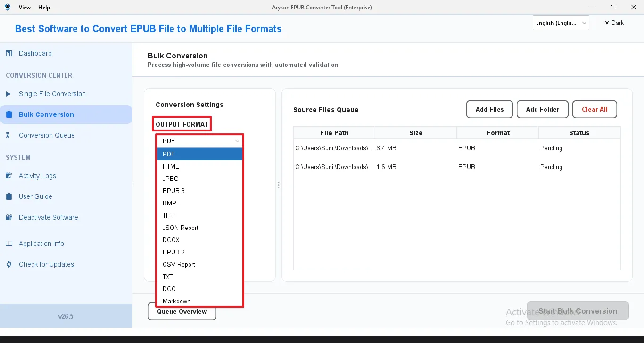The height and width of the screenshot is (343, 644).
Task: Select EPUB 3 in the format list
Action: [200, 191]
